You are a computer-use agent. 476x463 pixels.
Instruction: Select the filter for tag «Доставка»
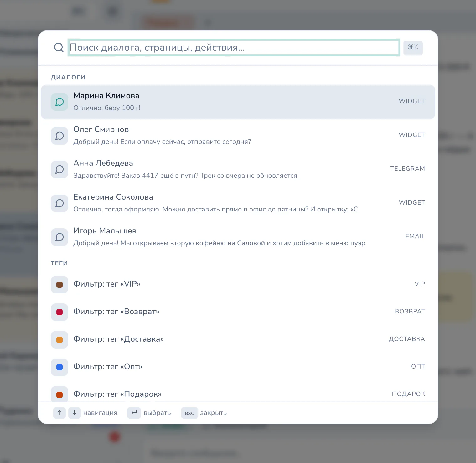click(238, 339)
